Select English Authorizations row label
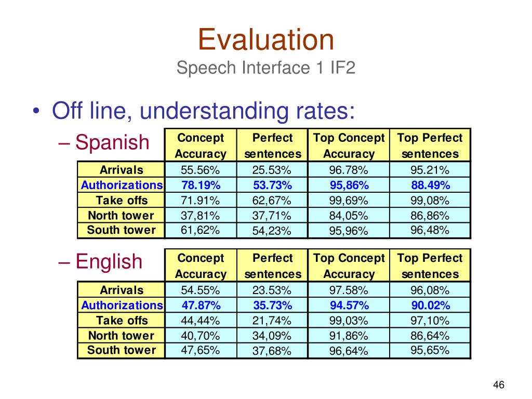The width and height of the screenshot is (532, 399). click(122, 305)
